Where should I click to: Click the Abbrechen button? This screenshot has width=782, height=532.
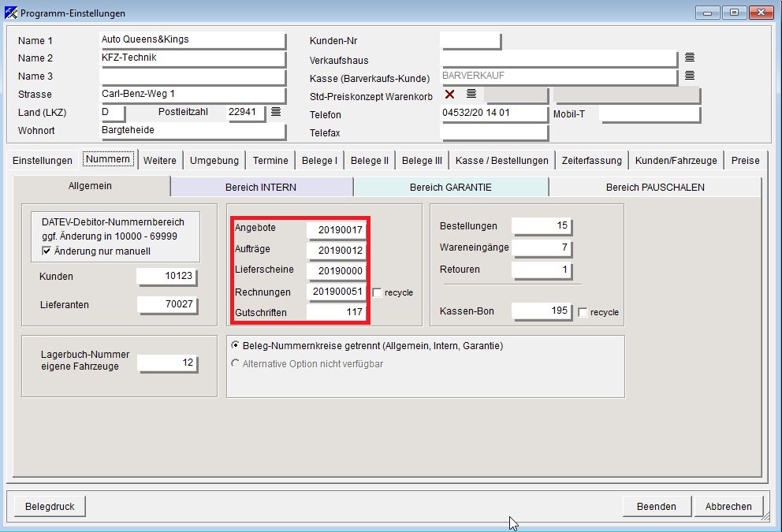[728, 507]
